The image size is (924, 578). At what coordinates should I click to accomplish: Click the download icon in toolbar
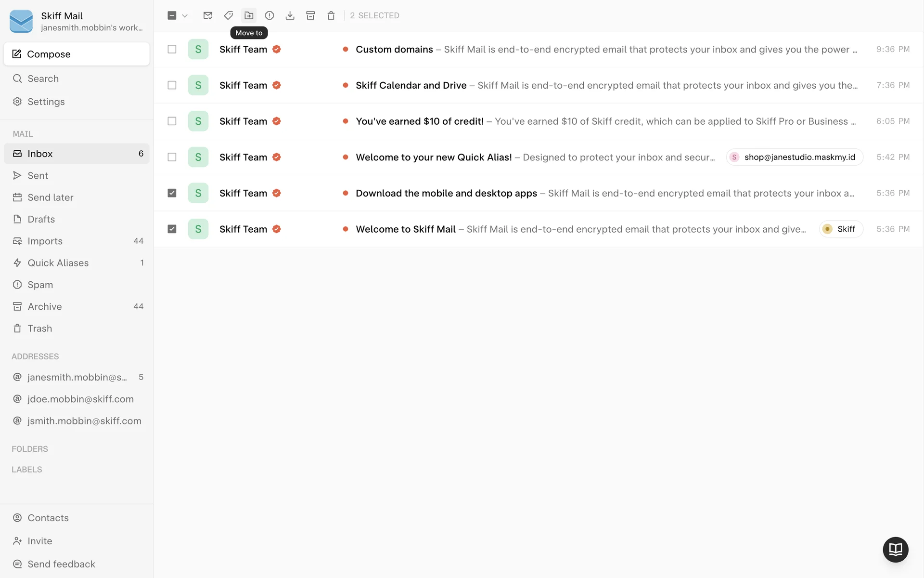[290, 15]
